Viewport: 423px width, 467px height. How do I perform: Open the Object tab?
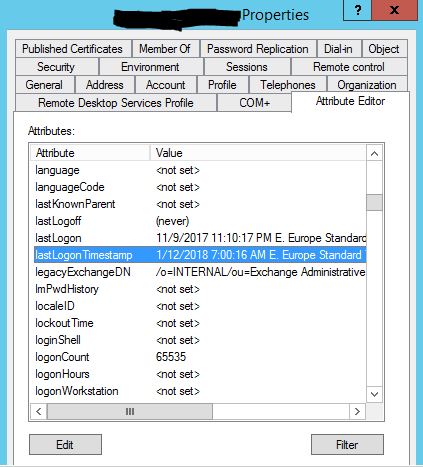pos(384,49)
